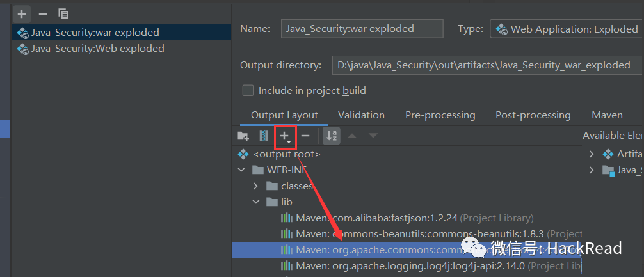Viewport: 644px width, 277px height.
Task: Select Java_Security:Web exploded artifact
Action: [x=121, y=49]
